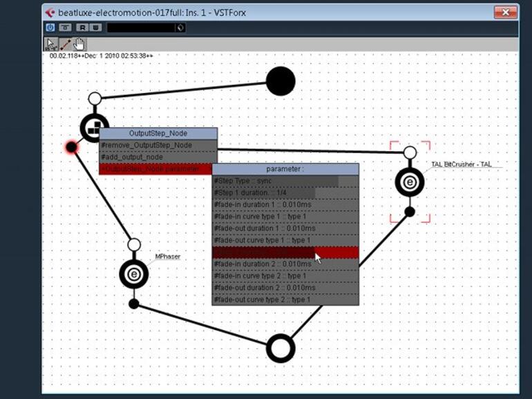Viewport: 532px width, 399px height.
Task: Click the OutputStep node icon with stairs symbol
Action: point(94,128)
